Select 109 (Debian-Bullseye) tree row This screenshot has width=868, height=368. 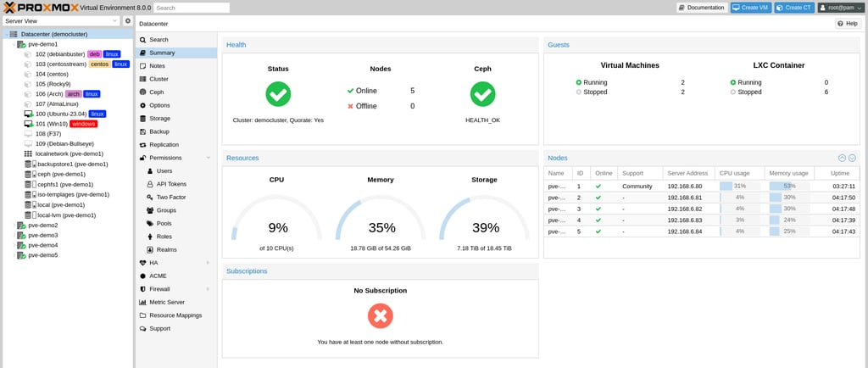point(66,144)
